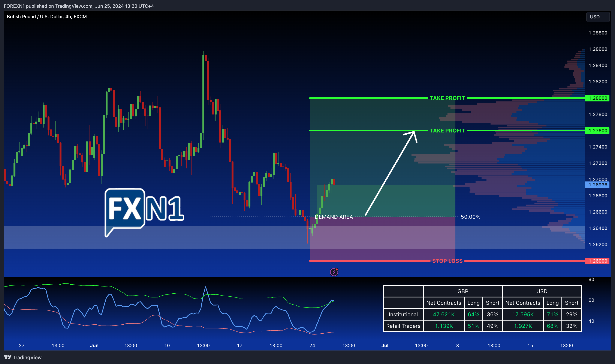615x364 pixels.
Task: Click the TradingView logo at bottom left
Action: pos(22,357)
